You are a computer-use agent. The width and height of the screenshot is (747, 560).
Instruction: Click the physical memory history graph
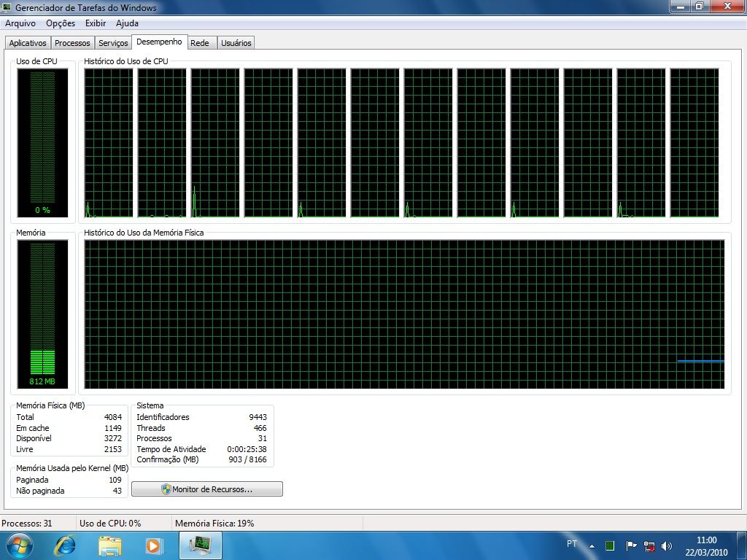point(404,314)
